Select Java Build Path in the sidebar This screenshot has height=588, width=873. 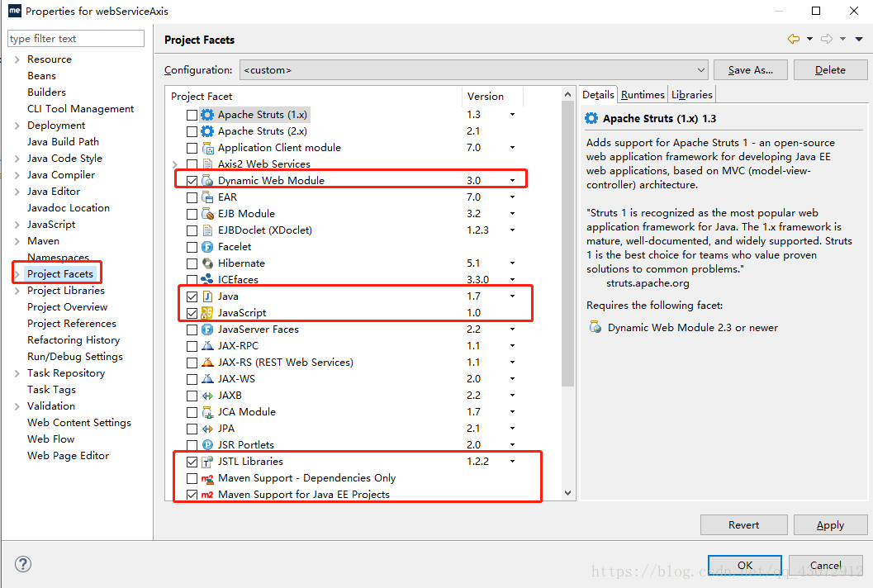(x=63, y=142)
